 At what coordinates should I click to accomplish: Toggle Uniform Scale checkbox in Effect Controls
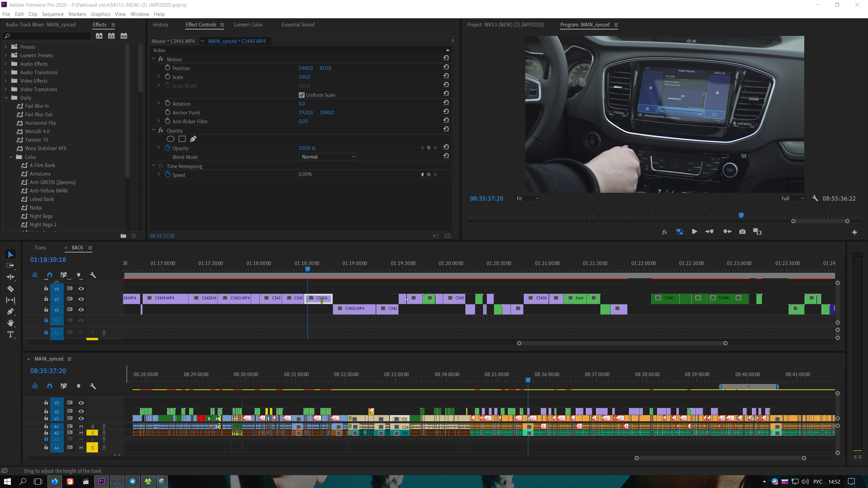[301, 95]
